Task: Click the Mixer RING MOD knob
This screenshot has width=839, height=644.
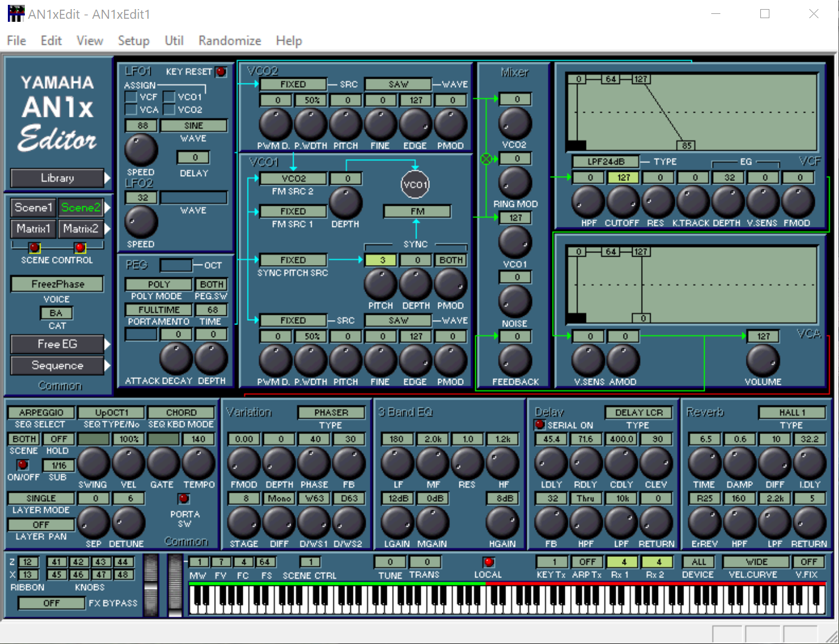Action: (x=515, y=183)
